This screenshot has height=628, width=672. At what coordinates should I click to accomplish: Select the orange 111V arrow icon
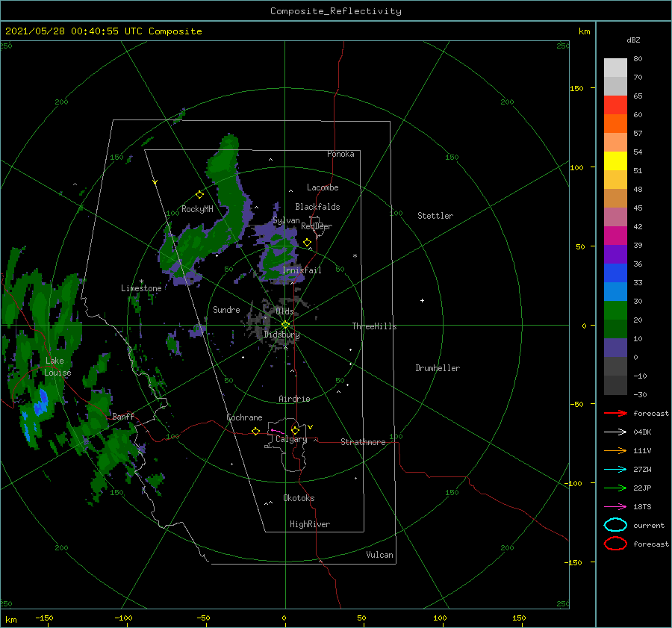tap(615, 450)
